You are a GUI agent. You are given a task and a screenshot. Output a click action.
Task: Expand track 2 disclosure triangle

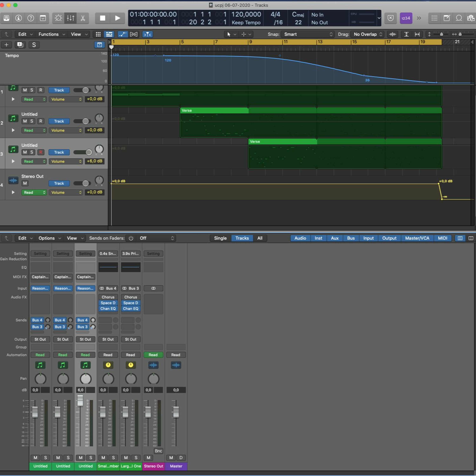13,130
